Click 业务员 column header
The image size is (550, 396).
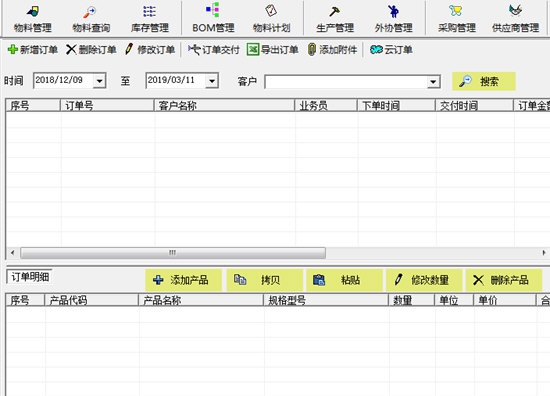(326, 106)
